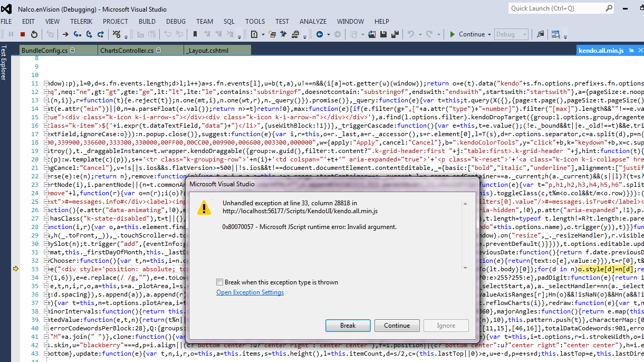
Task: Restart debugging via the circular arrow icon
Action: click(34, 34)
